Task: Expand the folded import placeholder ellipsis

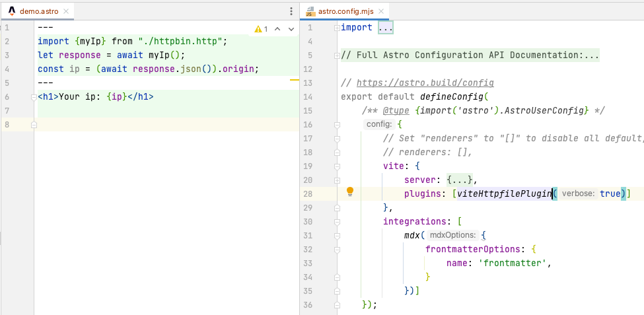Action: pos(386,28)
